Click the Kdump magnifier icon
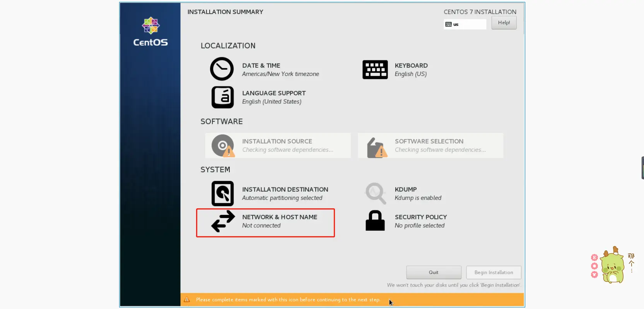This screenshot has width=644, height=309. (376, 193)
